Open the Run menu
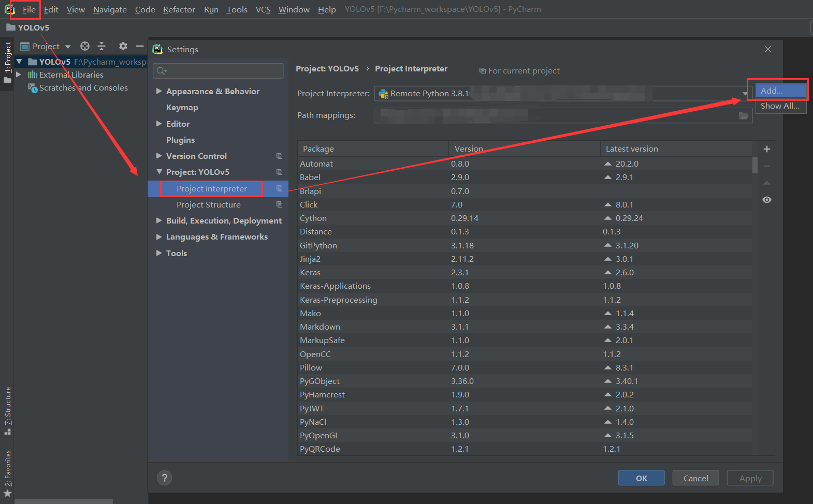This screenshot has height=504, width=813. pos(211,9)
